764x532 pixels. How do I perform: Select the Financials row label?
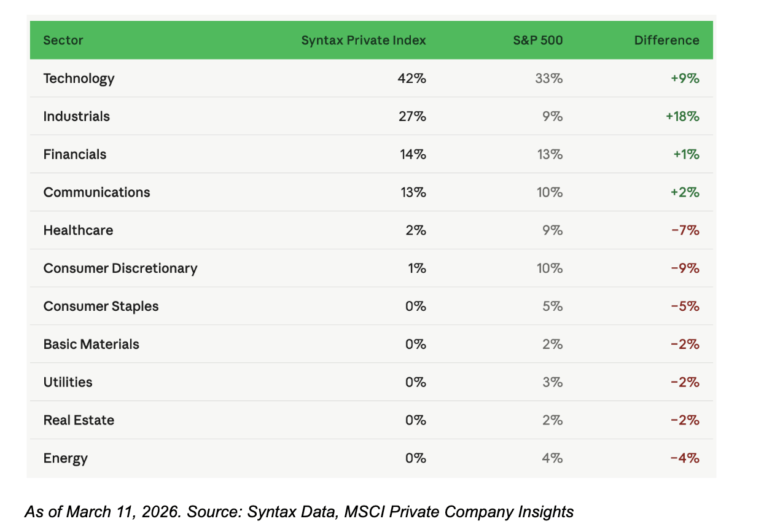coord(75,155)
